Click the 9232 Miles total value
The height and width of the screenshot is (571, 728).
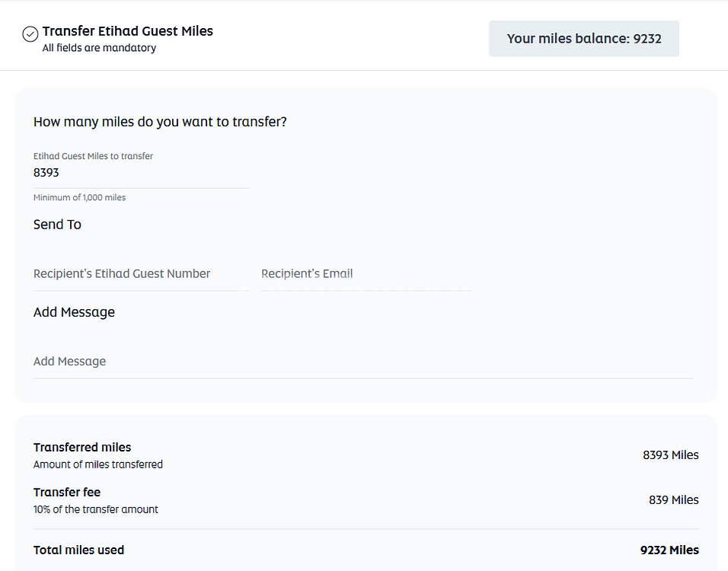coord(669,550)
